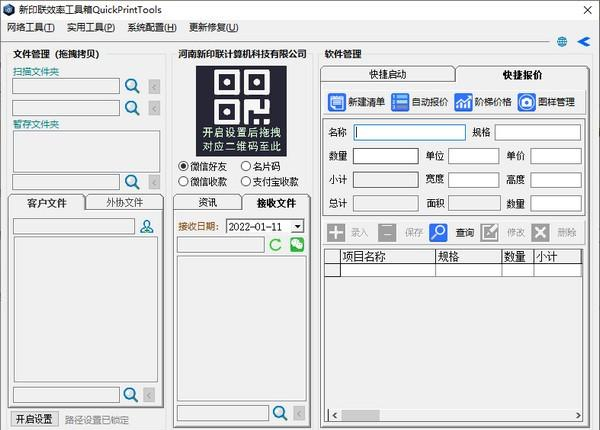This screenshot has height=430, width=600.
Task: Click the table scrollbar left arrow
Action: 335,415
